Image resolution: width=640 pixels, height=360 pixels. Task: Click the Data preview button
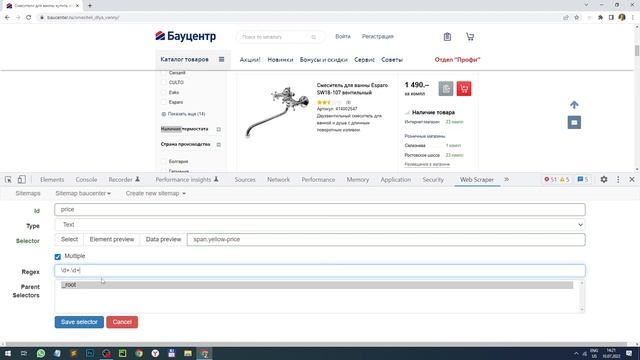[x=163, y=240]
